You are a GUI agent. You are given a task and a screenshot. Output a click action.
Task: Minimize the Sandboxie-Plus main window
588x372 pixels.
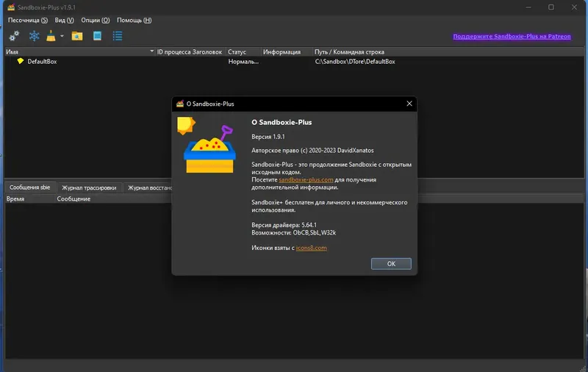[528, 7]
